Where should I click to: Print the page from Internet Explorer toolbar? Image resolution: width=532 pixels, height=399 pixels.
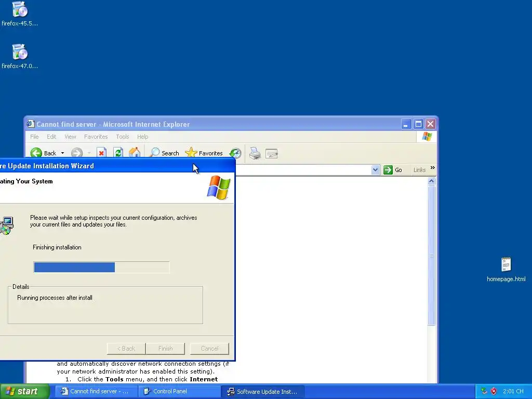255,153
